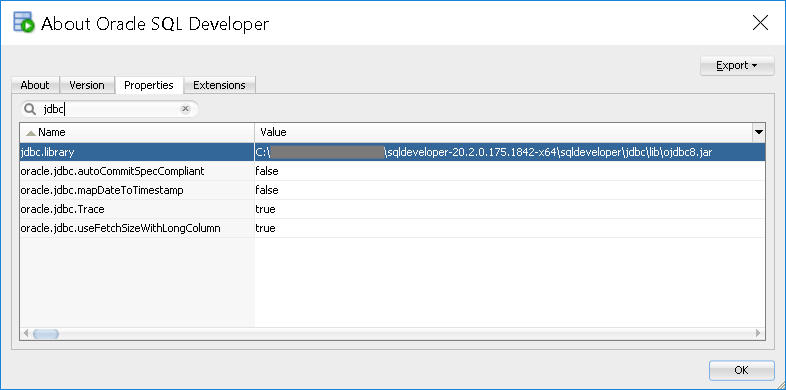
Task: Switch to the Version tab
Action: (87, 85)
